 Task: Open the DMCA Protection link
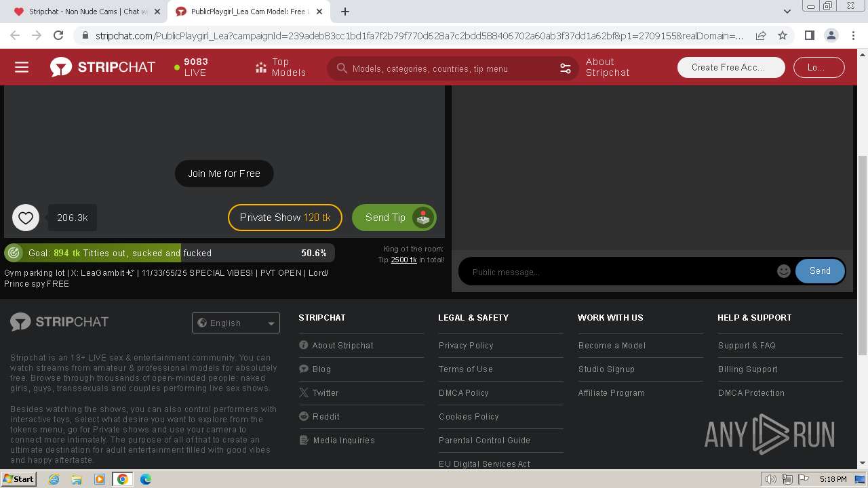click(751, 392)
